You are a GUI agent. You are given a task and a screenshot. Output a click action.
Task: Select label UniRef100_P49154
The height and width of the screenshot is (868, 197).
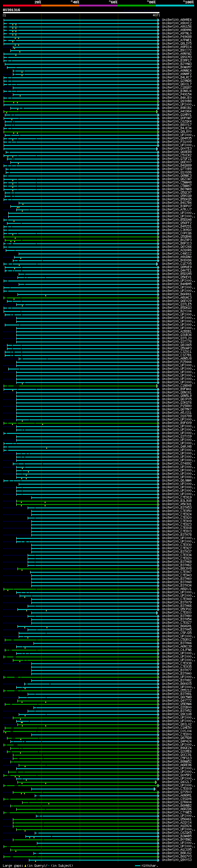point(177,94)
